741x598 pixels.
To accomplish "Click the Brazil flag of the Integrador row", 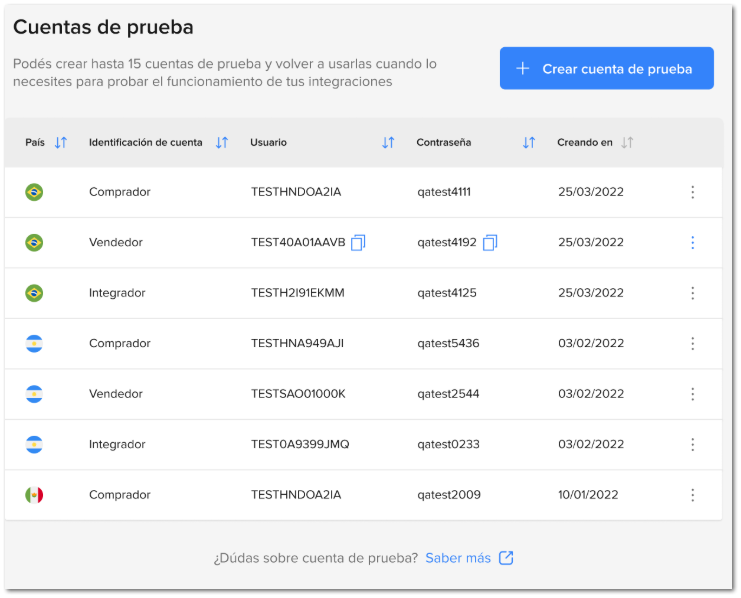I will tap(34, 293).
